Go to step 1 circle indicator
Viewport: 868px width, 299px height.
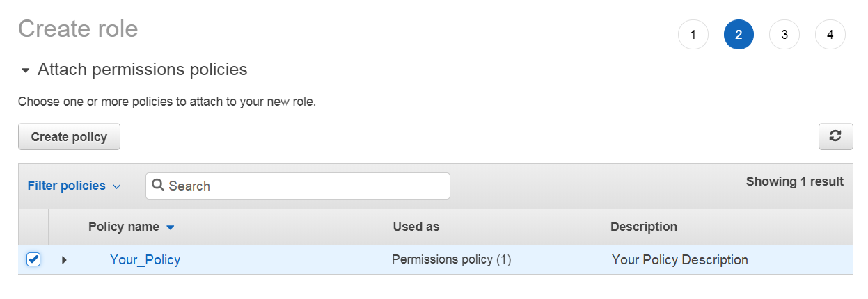pos(693,35)
